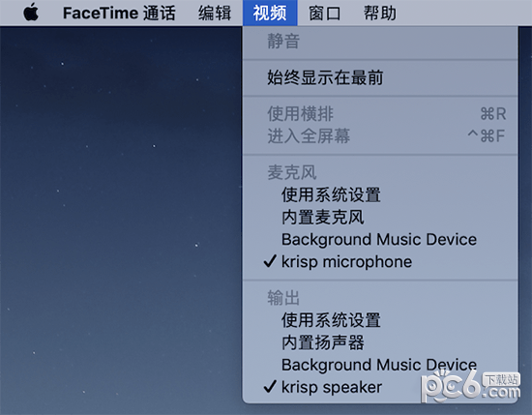This screenshot has height=415, width=532.
Task: Pick Background Music Device under 输出
Action: (x=380, y=365)
